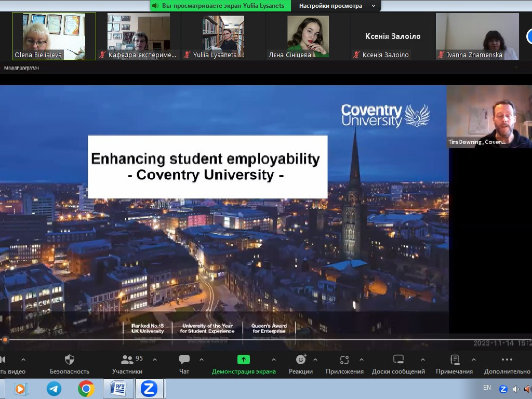This screenshot has width=532, height=399.
Task: Select the Ксенія Залоіло participant tile
Action: [393, 36]
